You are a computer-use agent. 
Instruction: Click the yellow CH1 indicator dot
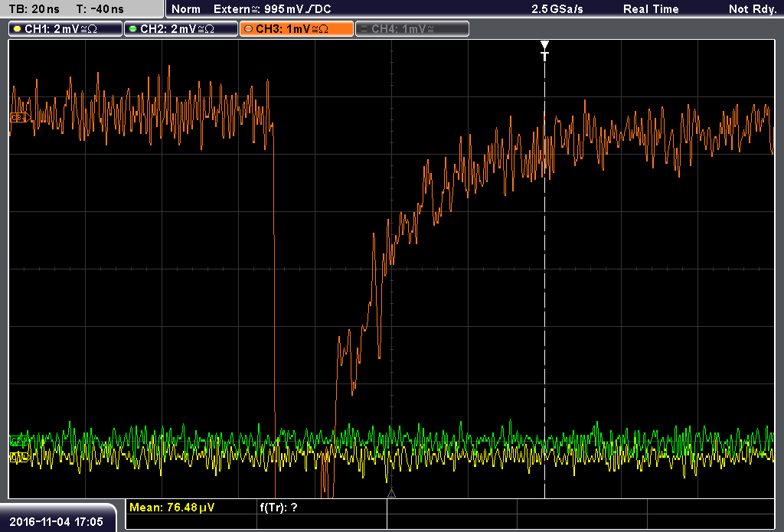point(18,29)
